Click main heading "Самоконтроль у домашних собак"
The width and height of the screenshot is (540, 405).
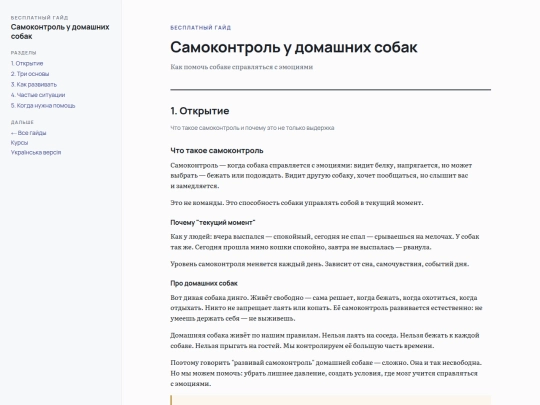coord(294,47)
